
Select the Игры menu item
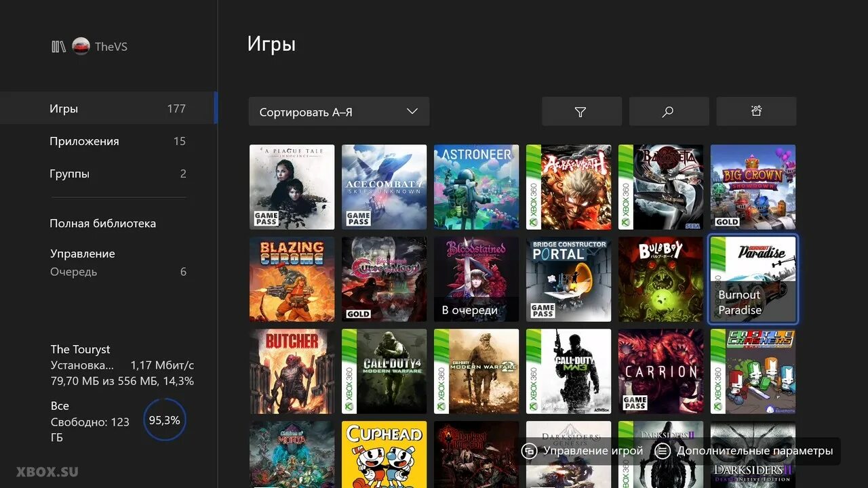108,108
